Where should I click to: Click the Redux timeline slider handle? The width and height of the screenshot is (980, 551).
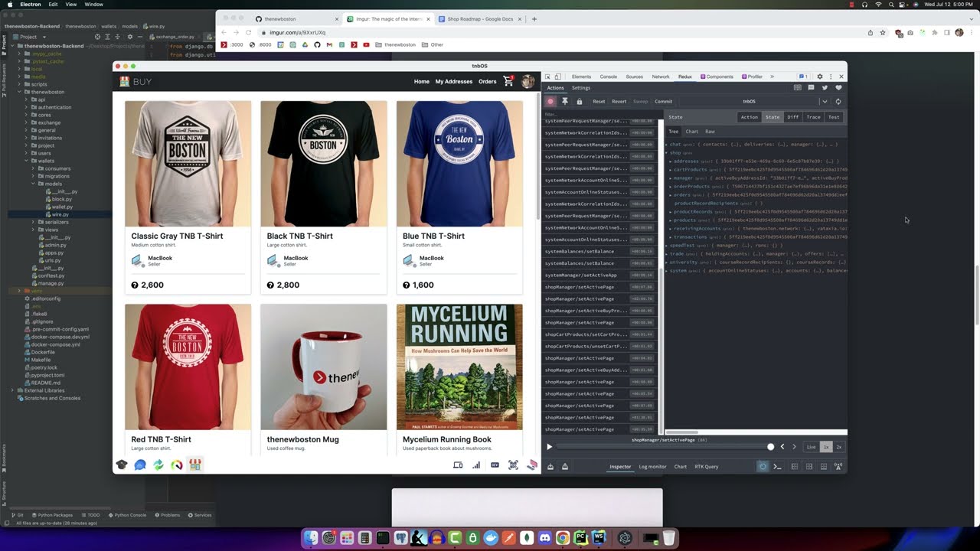pyautogui.click(x=770, y=447)
